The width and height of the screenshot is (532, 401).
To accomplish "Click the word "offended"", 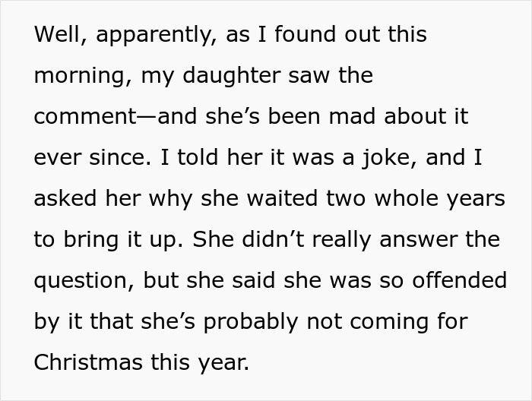I will click(458, 281).
